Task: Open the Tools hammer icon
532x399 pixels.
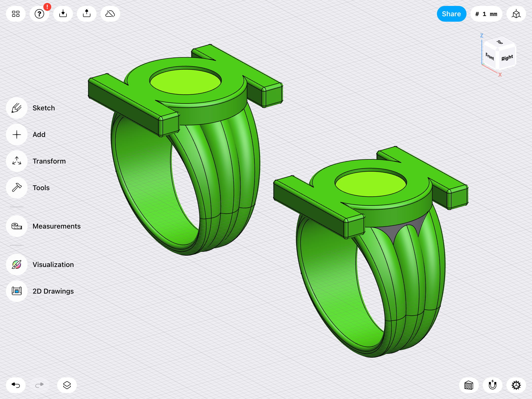Action: coord(17,188)
